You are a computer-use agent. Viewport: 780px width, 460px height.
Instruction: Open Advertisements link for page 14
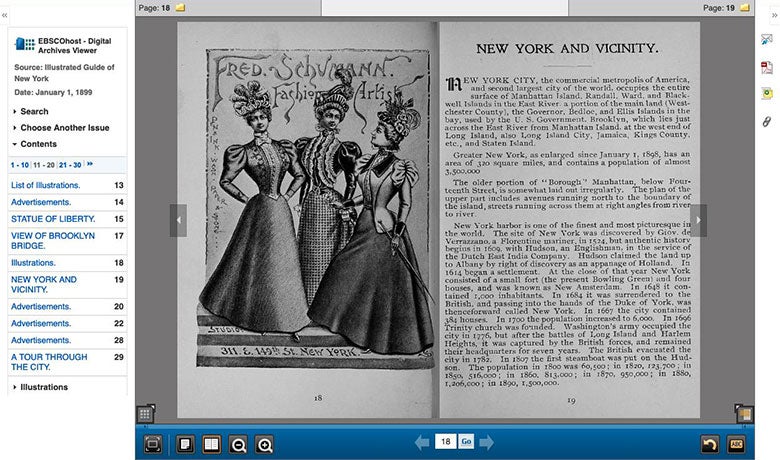pos(41,202)
